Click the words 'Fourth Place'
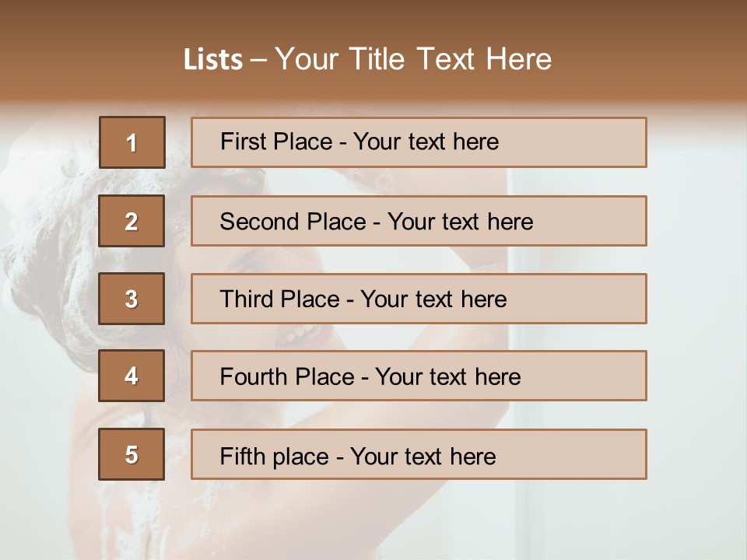Viewport: 747px width, 560px height. 287,376
